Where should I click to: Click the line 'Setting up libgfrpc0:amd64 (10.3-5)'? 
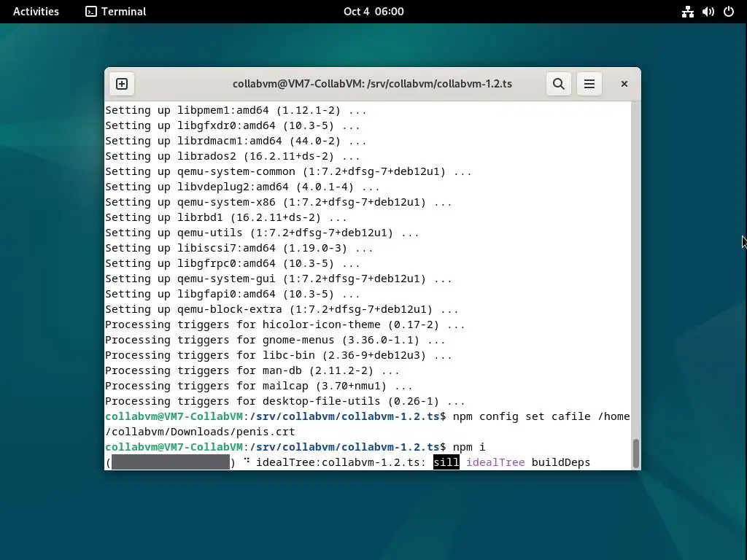click(x=233, y=262)
